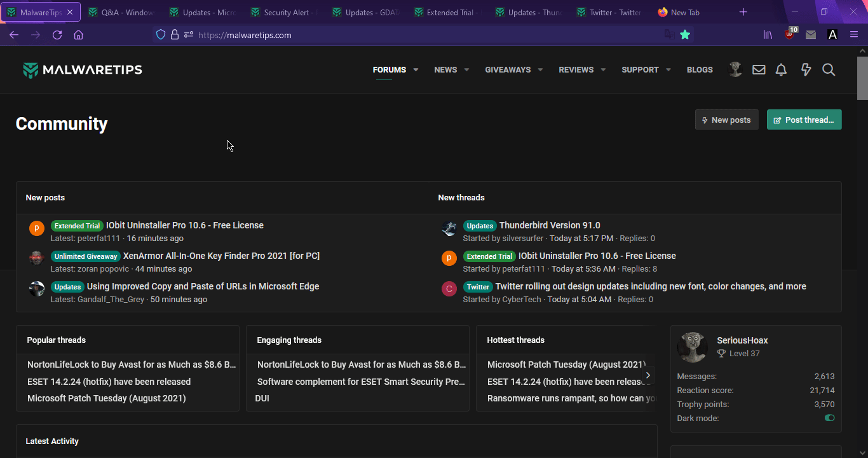Toggle the bookmark star for this page
The width and height of the screenshot is (868, 458).
tap(685, 35)
